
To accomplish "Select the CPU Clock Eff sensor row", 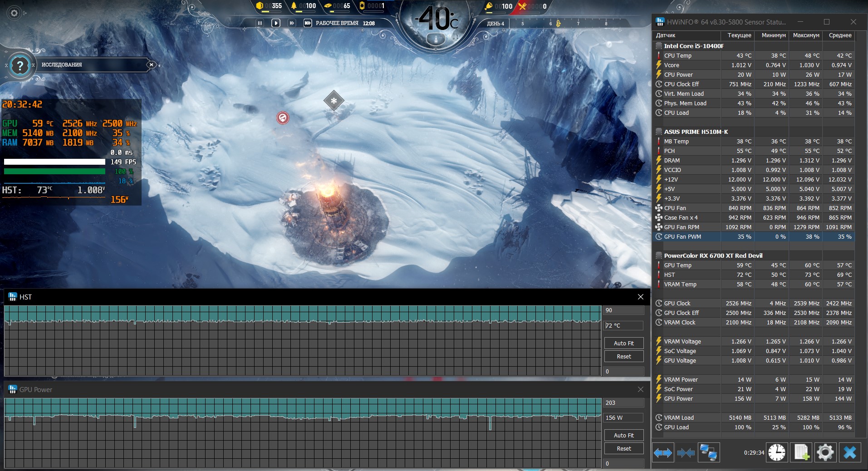I will coord(754,84).
